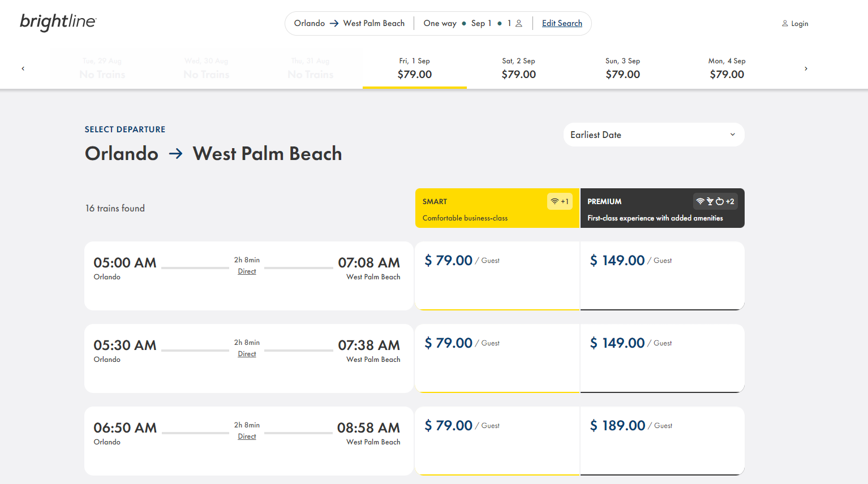The height and width of the screenshot is (484, 868).
Task: Click the right chevron to view later dates
Action: click(806, 68)
